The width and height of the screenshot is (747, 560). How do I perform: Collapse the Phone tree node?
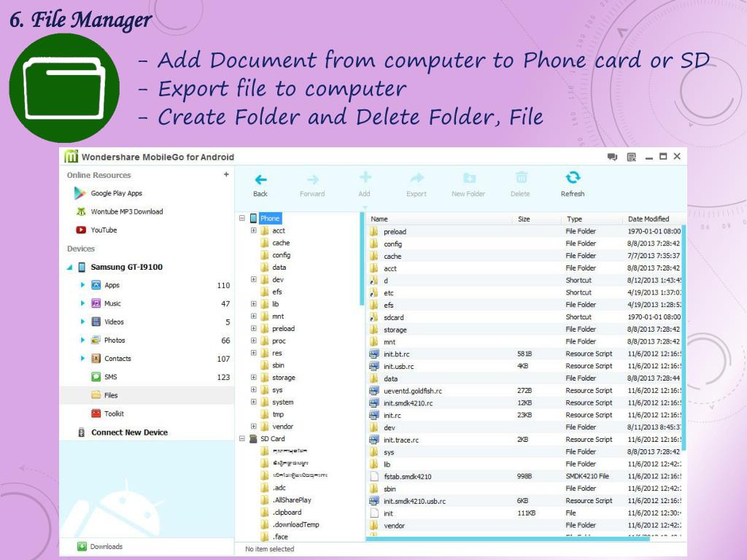pyautogui.click(x=242, y=218)
